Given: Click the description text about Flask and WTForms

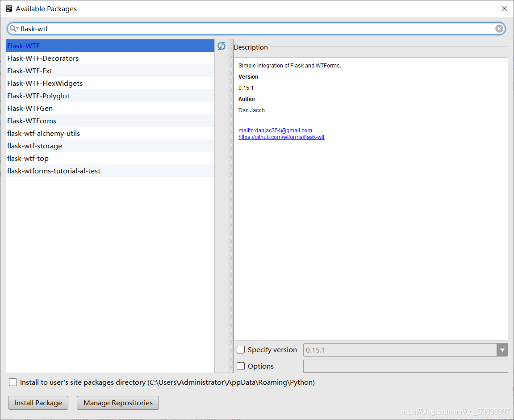Looking at the screenshot, I should (289, 66).
